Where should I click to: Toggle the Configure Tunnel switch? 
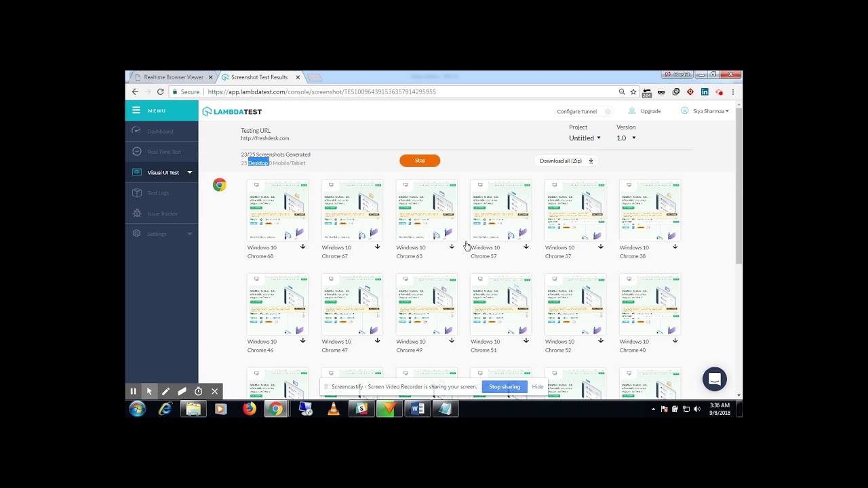(608, 112)
